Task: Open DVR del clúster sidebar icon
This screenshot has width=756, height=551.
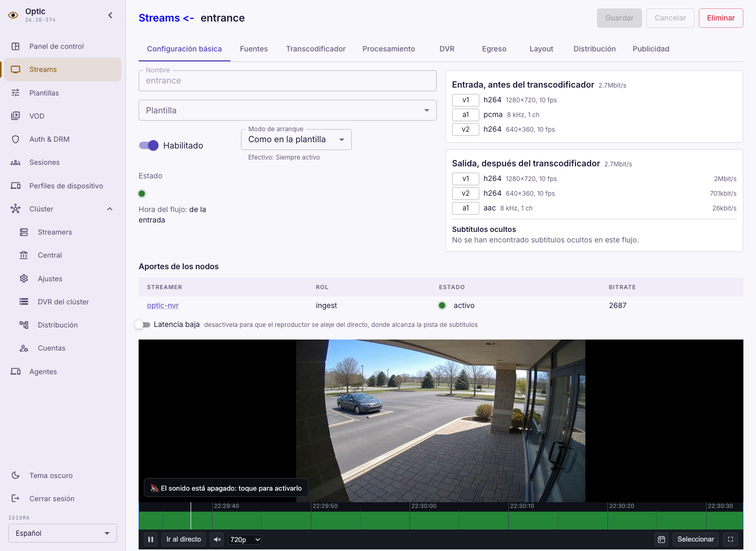Action: click(24, 302)
